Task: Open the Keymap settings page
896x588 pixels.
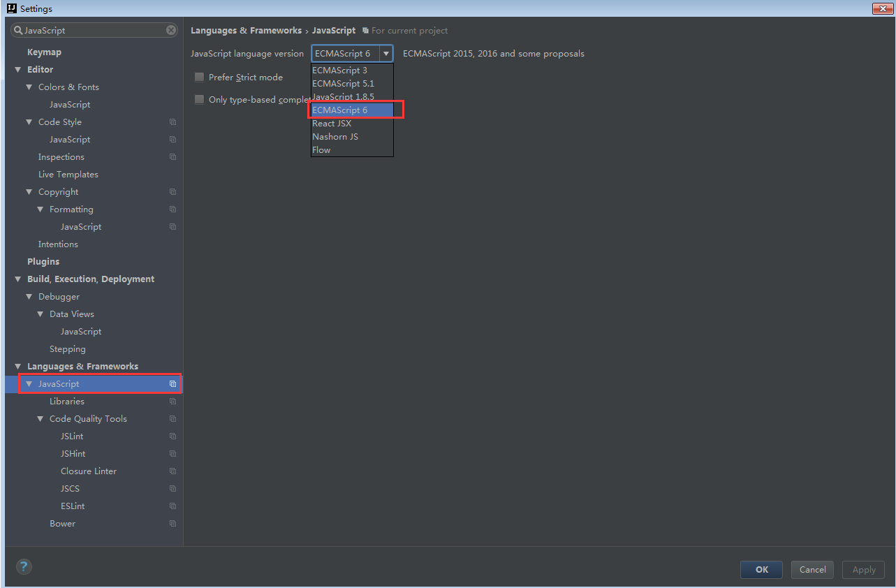Action: 44,52
